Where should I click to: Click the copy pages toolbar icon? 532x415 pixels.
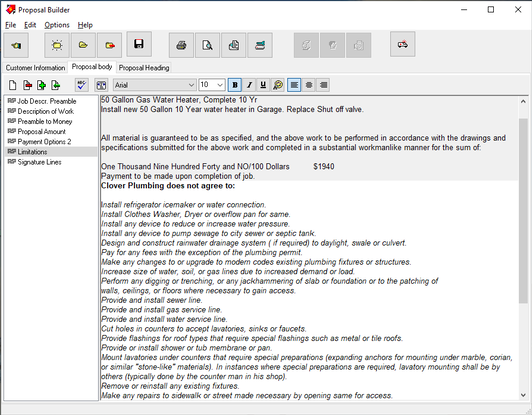coord(233,45)
